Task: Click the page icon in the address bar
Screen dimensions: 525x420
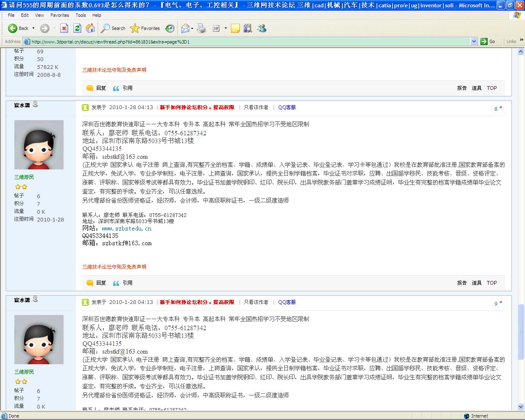Action: [27, 41]
